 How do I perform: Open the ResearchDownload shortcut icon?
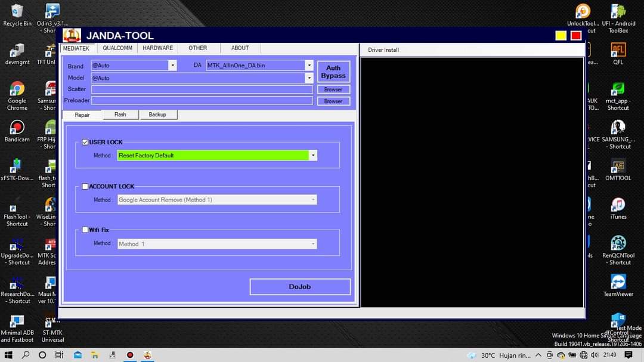click(17, 290)
